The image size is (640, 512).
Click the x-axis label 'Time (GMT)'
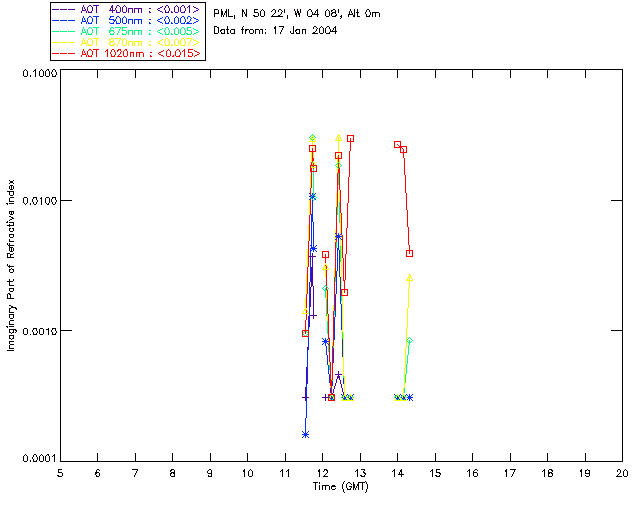click(340, 487)
